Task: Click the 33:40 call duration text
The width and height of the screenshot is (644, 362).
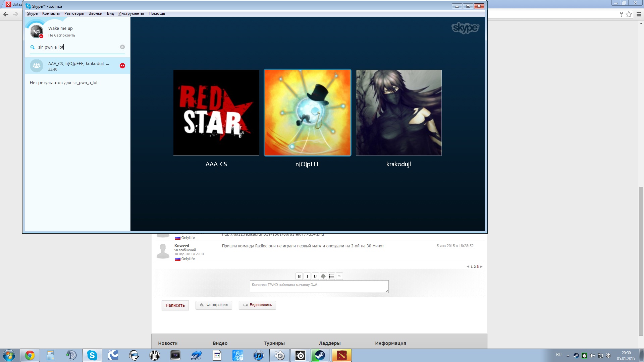Action: click(x=53, y=69)
